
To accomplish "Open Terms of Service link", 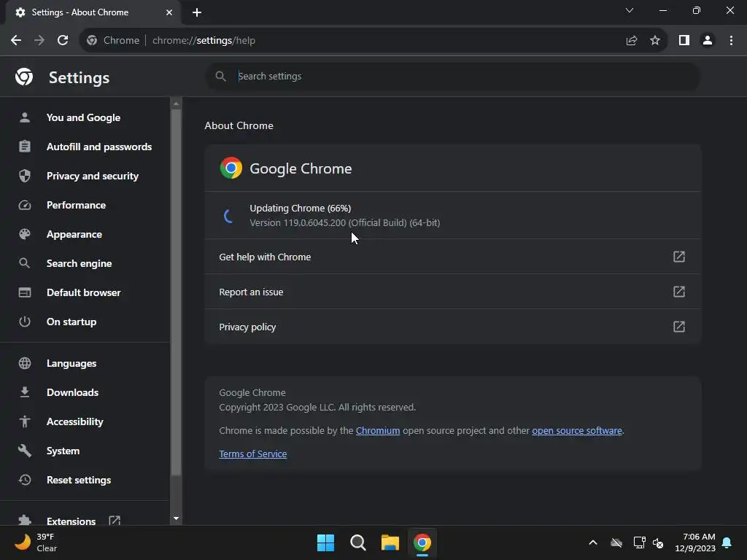I will 253,454.
